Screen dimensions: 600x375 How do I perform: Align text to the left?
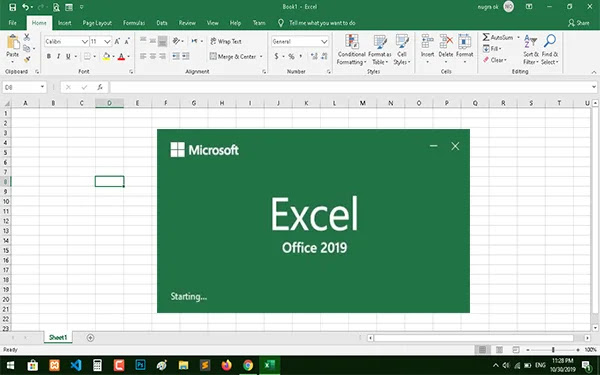click(x=143, y=56)
